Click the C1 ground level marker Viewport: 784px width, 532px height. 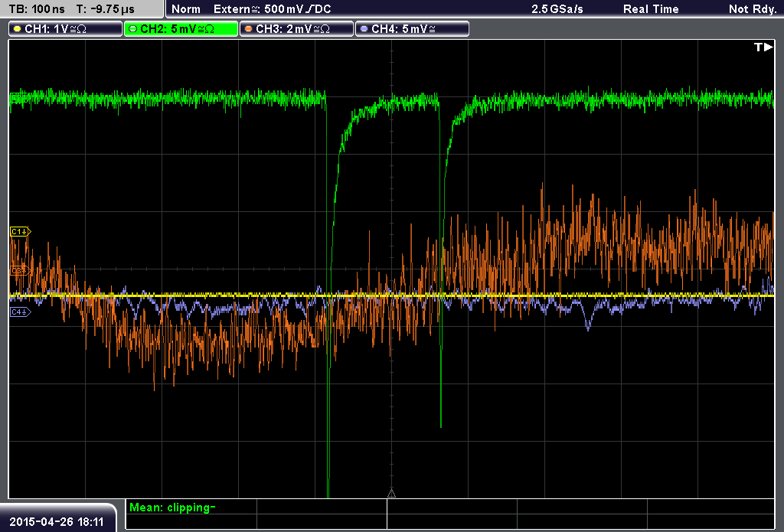pyautogui.click(x=21, y=231)
